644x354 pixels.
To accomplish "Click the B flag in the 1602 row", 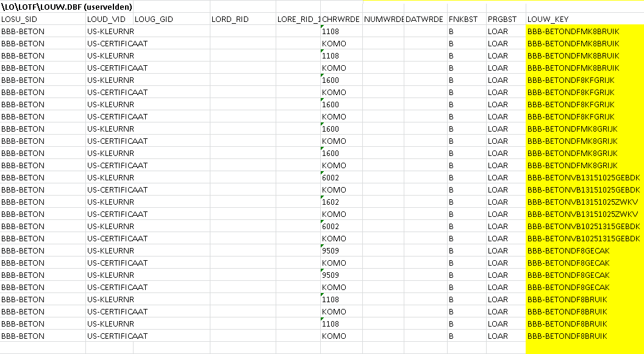I will click(x=467, y=202).
